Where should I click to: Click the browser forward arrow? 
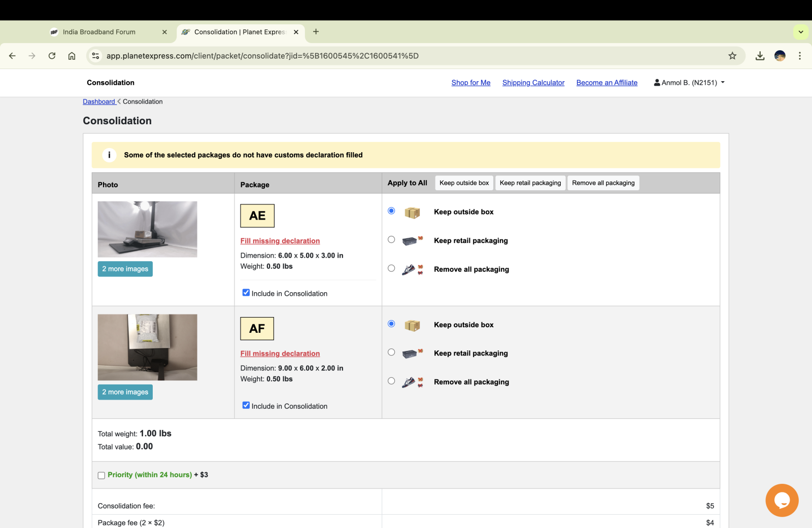tap(32, 56)
